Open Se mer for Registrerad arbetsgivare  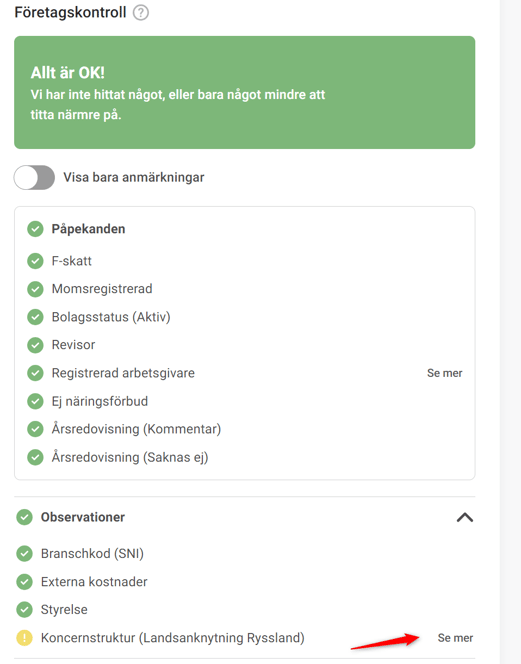click(444, 373)
